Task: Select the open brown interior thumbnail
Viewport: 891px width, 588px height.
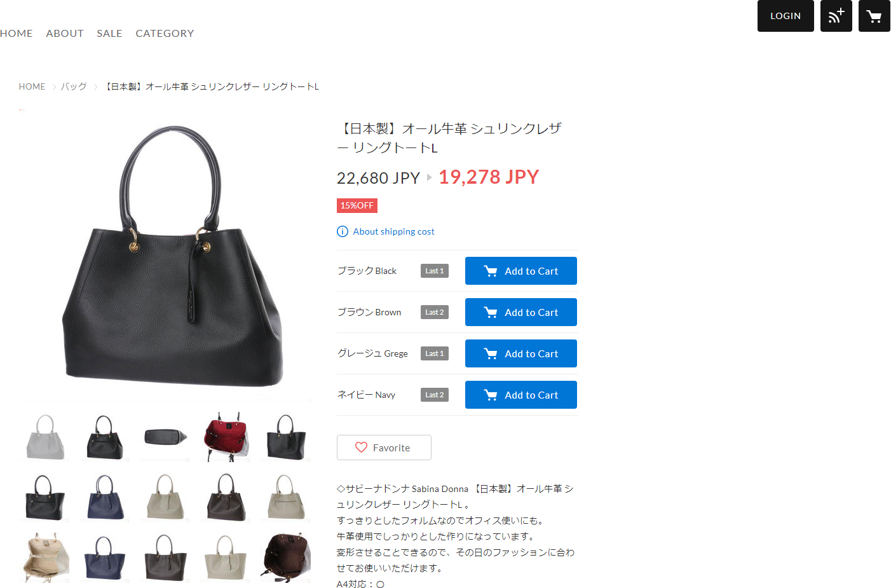Action: pyautogui.click(x=286, y=557)
